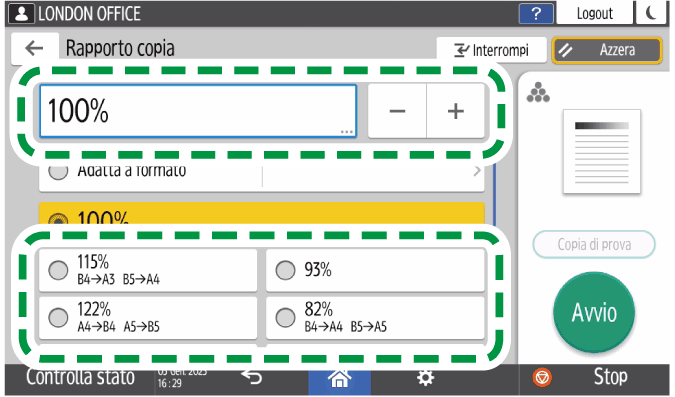Viewport: 675px width, 397px height.
Task: Decrease ratio with minus button
Action: [397, 111]
